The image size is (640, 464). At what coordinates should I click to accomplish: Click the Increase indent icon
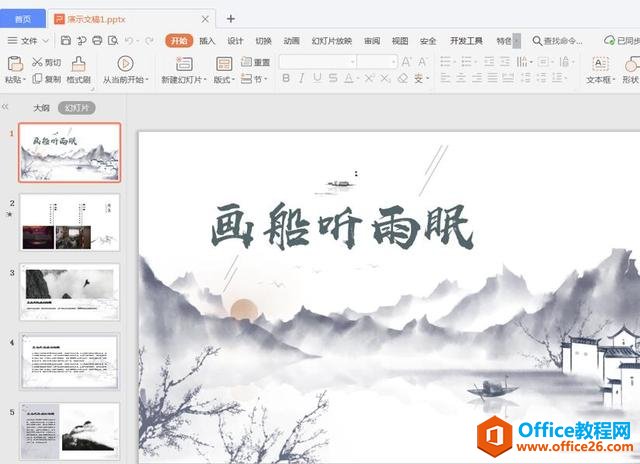(505, 62)
